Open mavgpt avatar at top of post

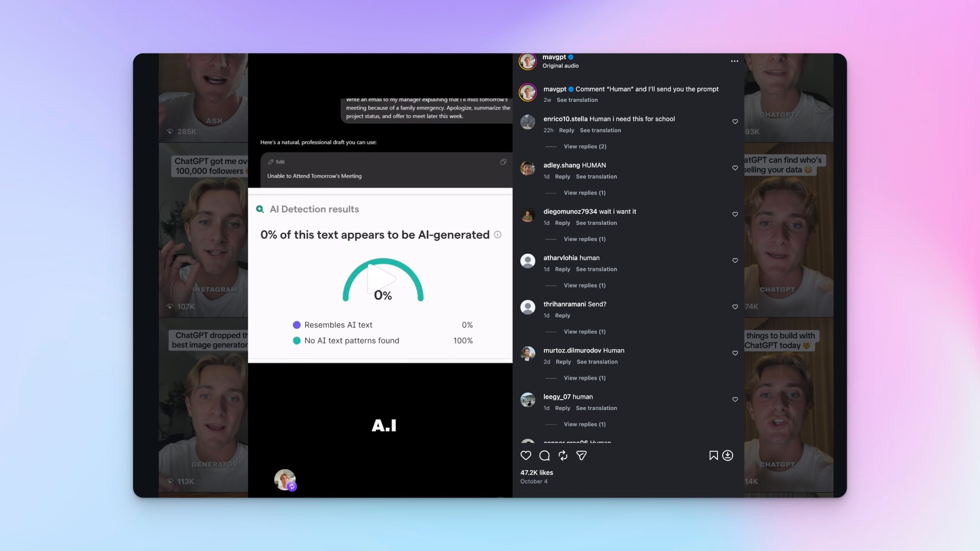click(528, 62)
